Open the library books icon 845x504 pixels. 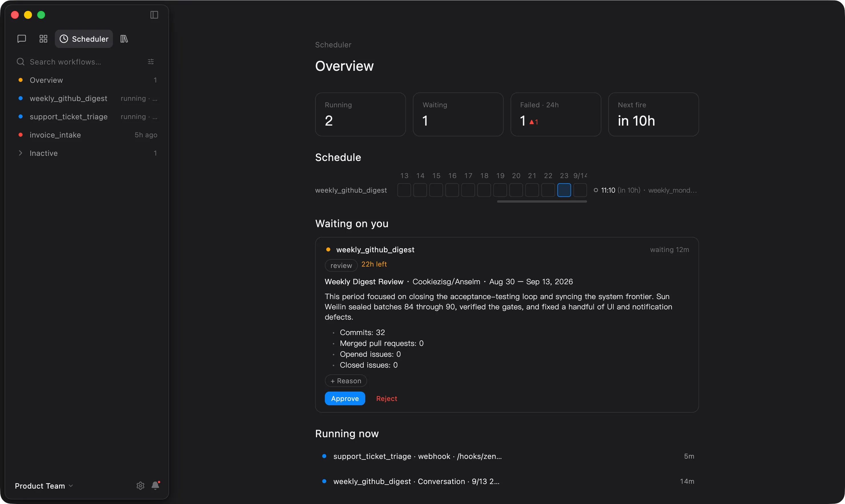124,39
